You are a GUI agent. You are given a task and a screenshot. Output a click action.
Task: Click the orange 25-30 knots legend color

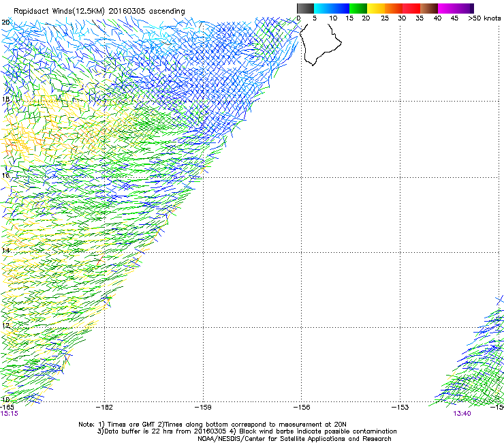(394, 8)
